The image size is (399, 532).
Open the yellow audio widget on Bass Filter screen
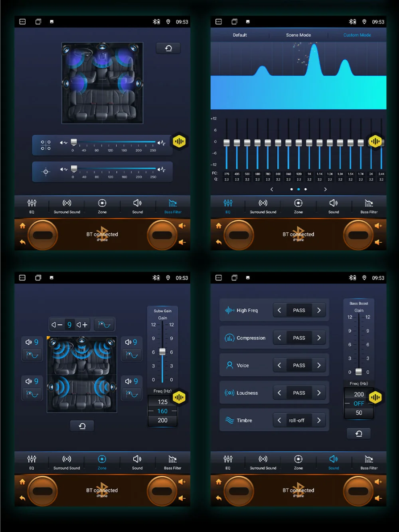click(179, 141)
